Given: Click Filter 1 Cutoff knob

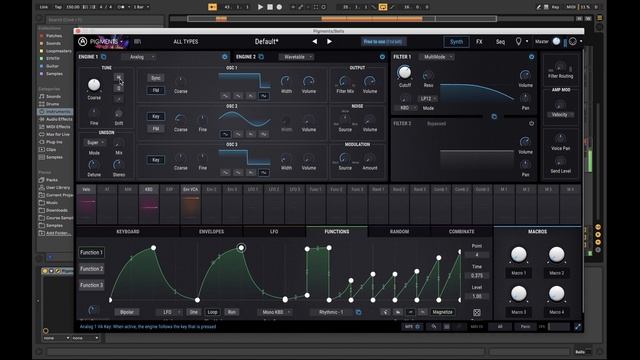Looking at the screenshot, I should coord(404,73).
